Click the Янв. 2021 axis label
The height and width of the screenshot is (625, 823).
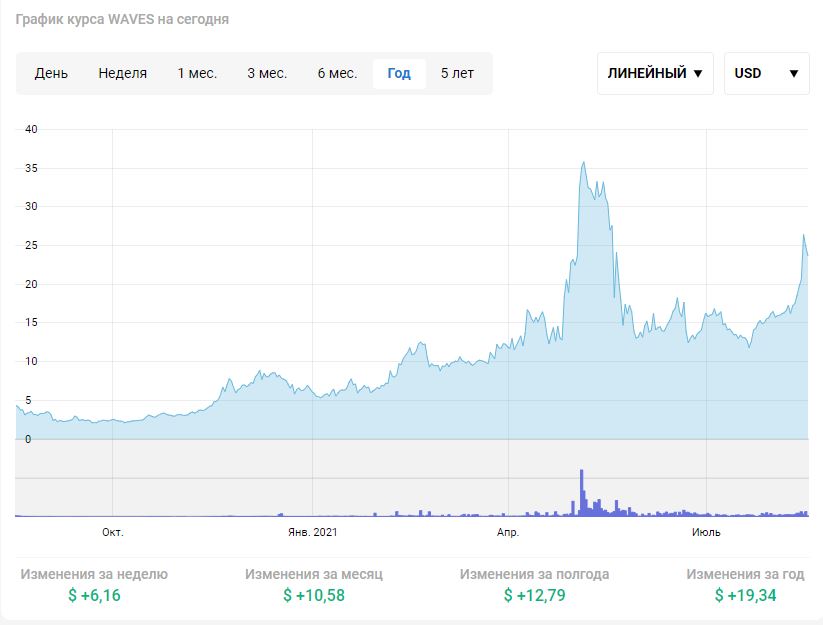click(x=313, y=532)
